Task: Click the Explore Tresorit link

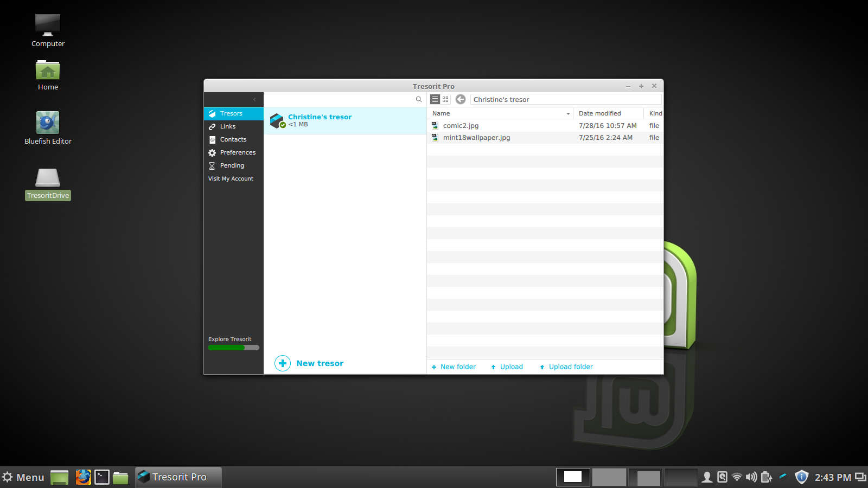Action: click(229, 339)
